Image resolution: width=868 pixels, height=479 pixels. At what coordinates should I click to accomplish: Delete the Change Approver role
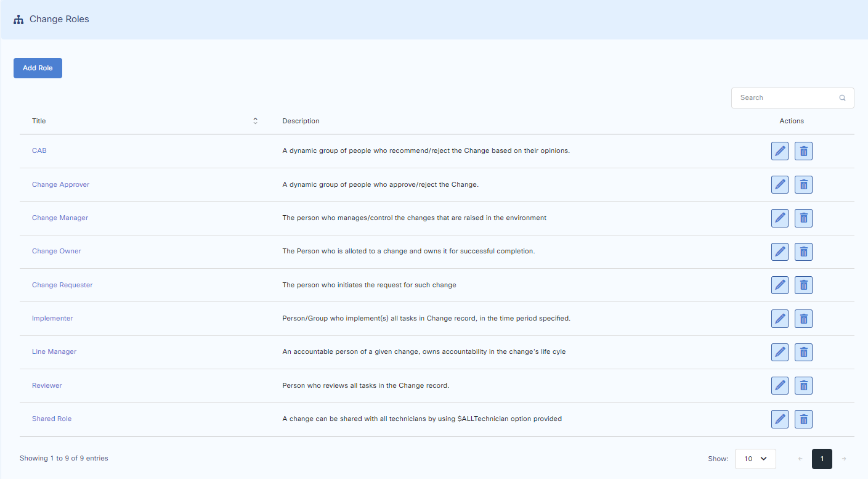803,184
